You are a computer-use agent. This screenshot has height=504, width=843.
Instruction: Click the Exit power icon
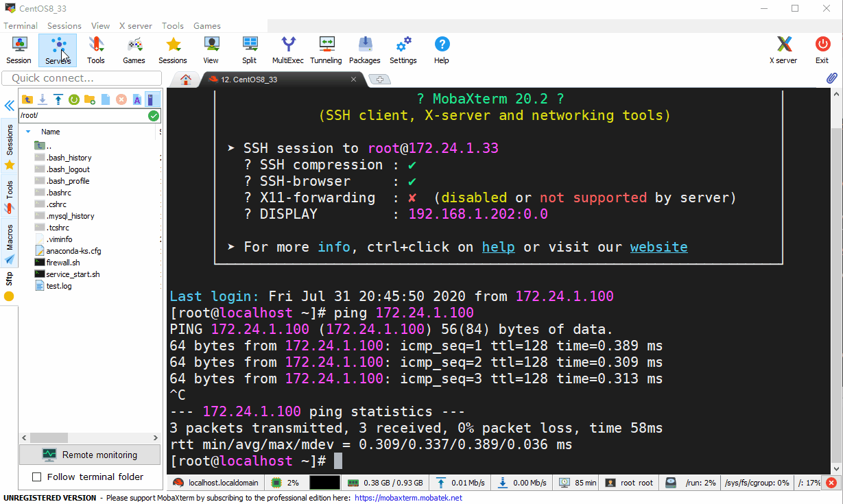pos(822,50)
